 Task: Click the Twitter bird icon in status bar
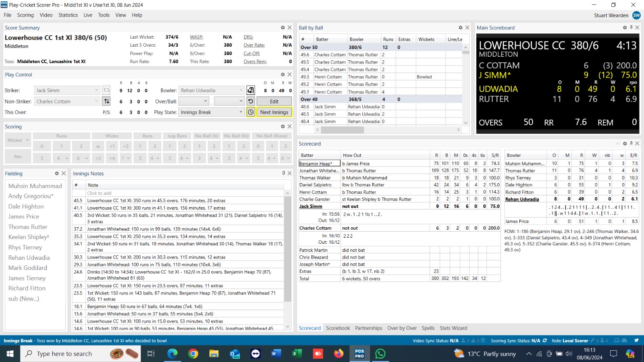[636, 340]
